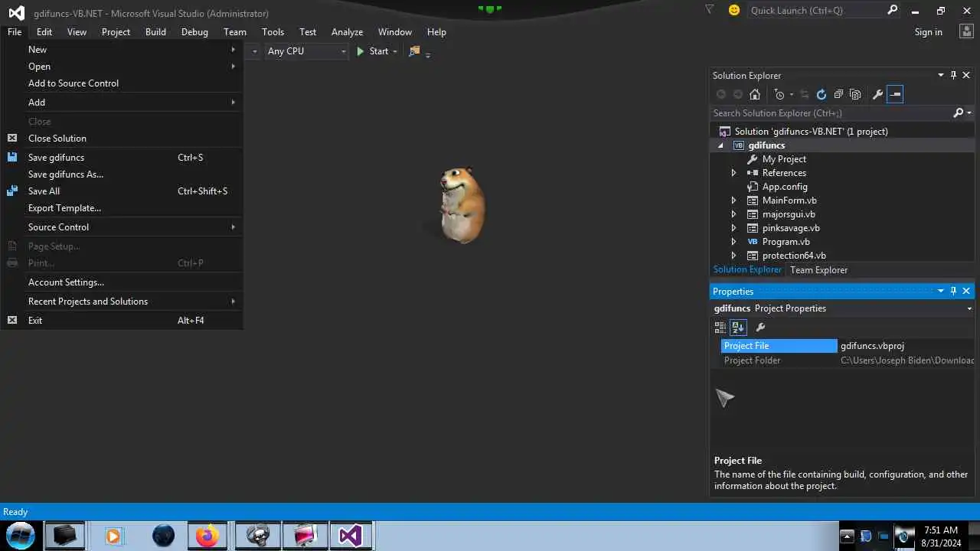Expand the Program.vb node
Image resolution: width=980 pixels, height=551 pixels.
733,242
